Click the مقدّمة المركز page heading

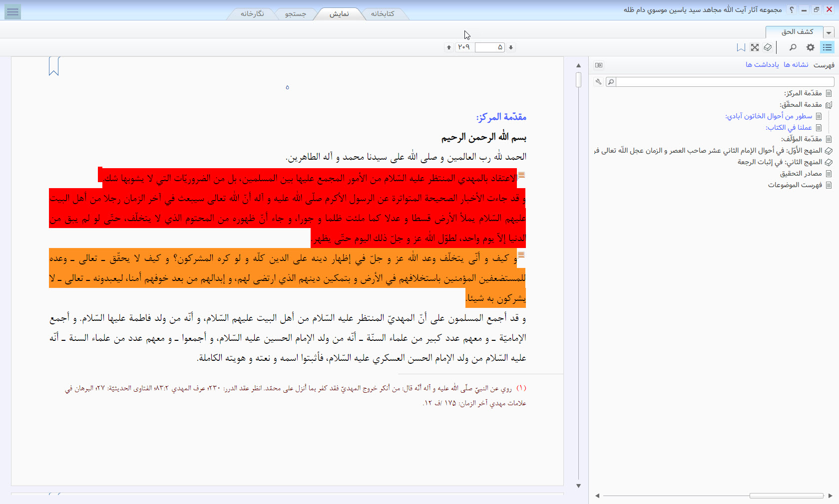pos(501,117)
